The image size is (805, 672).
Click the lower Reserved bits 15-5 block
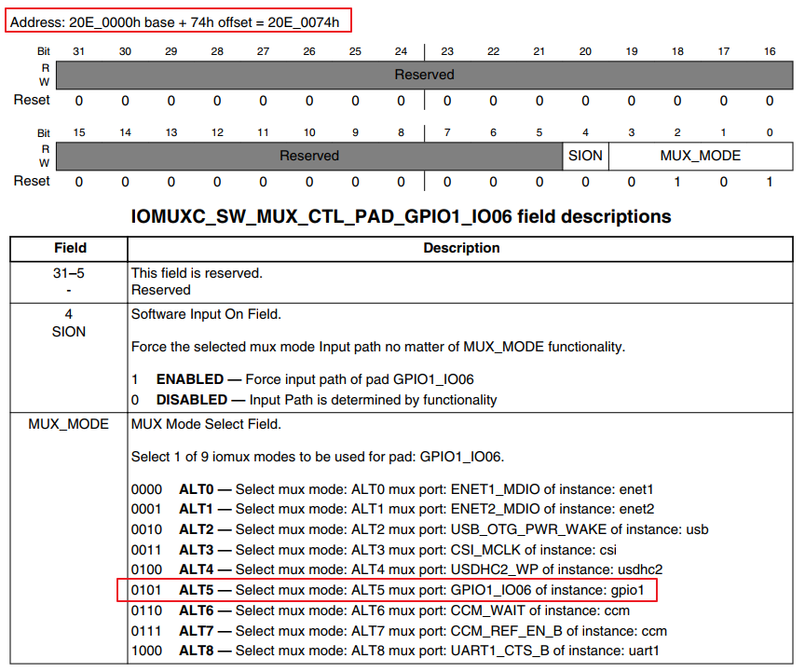pyautogui.click(x=309, y=156)
